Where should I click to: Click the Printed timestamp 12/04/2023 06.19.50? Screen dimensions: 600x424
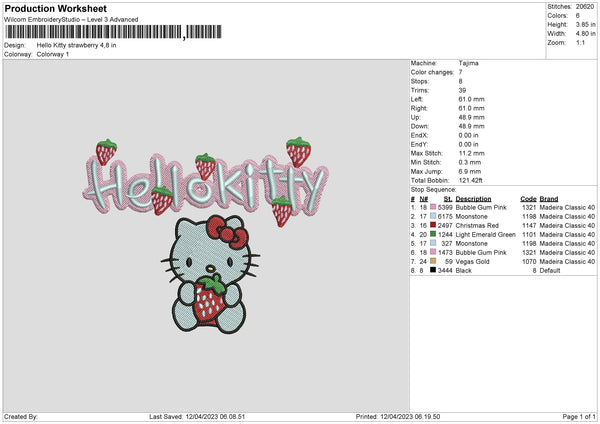tap(410, 417)
